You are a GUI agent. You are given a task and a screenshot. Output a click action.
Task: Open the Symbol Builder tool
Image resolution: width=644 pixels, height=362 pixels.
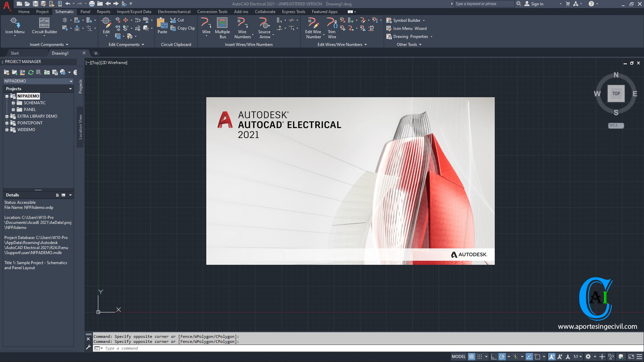click(406, 20)
